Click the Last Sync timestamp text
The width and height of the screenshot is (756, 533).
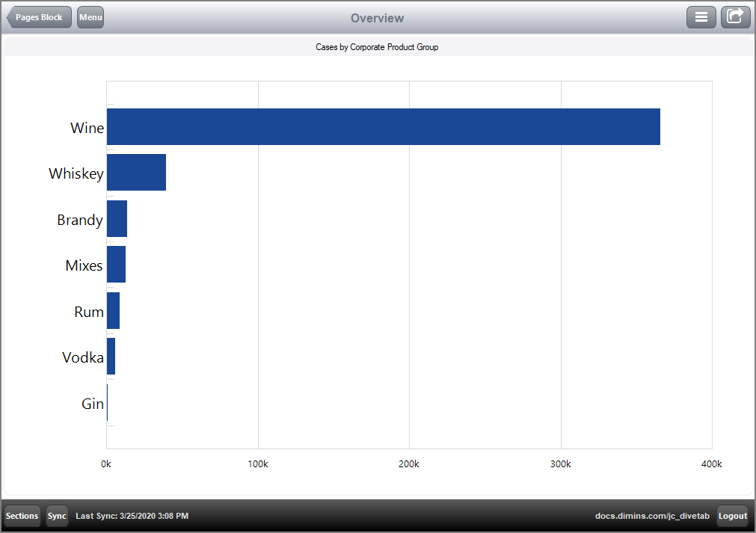point(132,516)
